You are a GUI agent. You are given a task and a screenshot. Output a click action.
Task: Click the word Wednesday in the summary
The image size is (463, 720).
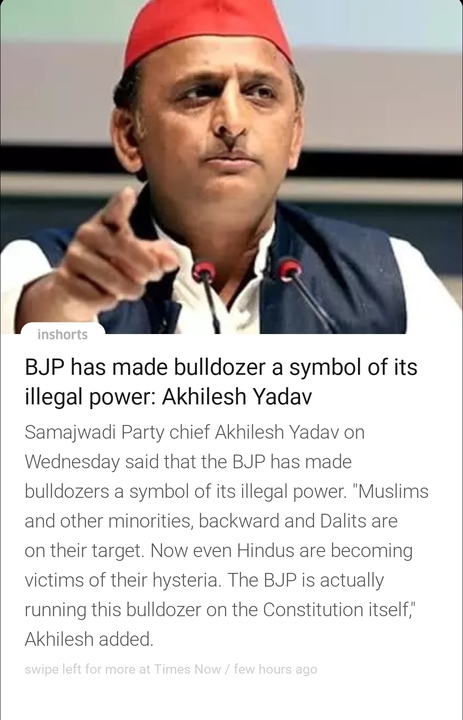click(x=72, y=462)
